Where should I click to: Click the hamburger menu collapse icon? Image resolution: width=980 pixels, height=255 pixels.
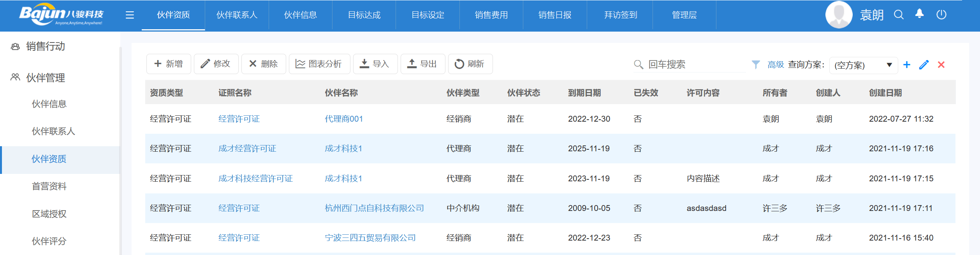click(130, 15)
